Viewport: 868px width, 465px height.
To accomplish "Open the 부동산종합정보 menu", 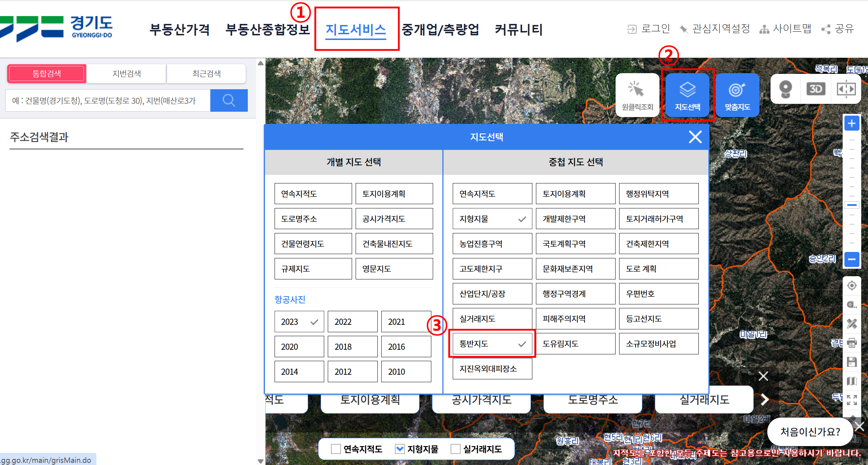I will pos(267,29).
